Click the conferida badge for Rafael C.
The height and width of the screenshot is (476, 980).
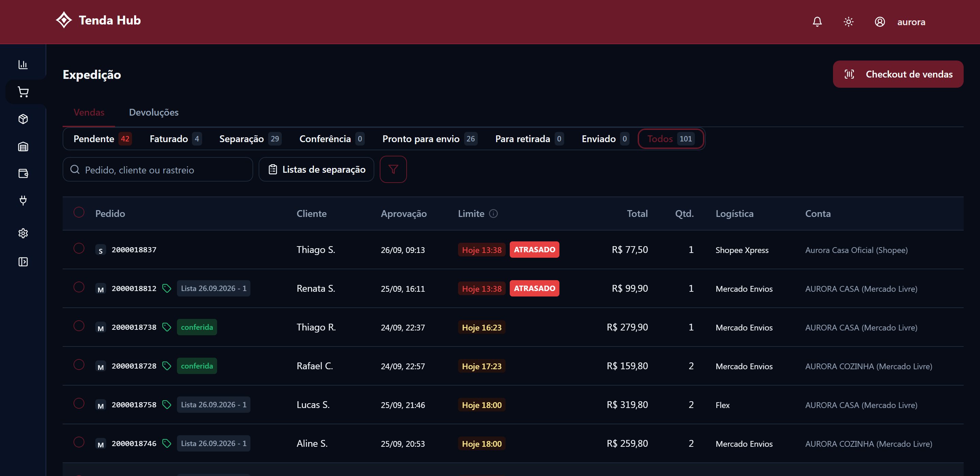pos(197,366)
